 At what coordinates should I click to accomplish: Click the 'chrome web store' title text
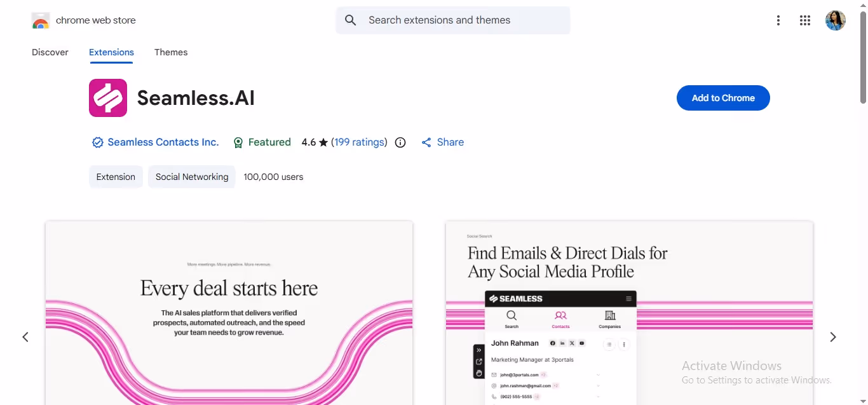tap(96, 20)
